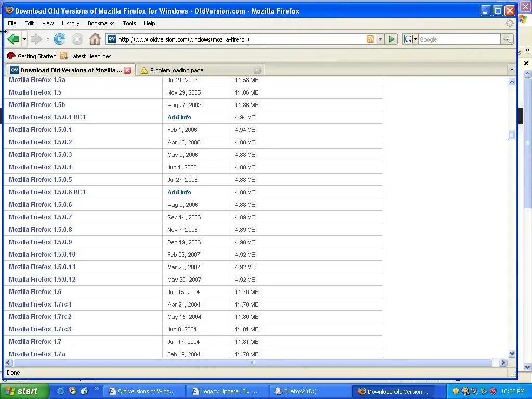Click the page scroll down arrow
532x399 pixels.
pyautogui.click(x=512, y=353)
